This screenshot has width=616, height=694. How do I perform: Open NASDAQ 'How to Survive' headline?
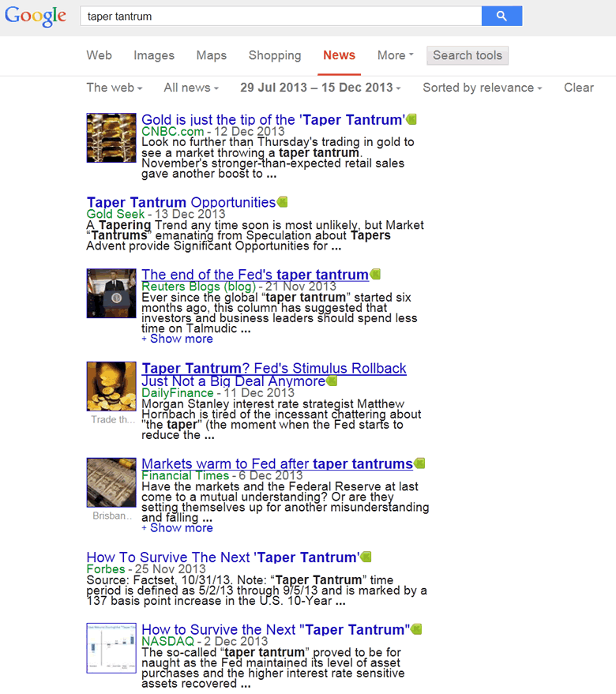[276, 629]
